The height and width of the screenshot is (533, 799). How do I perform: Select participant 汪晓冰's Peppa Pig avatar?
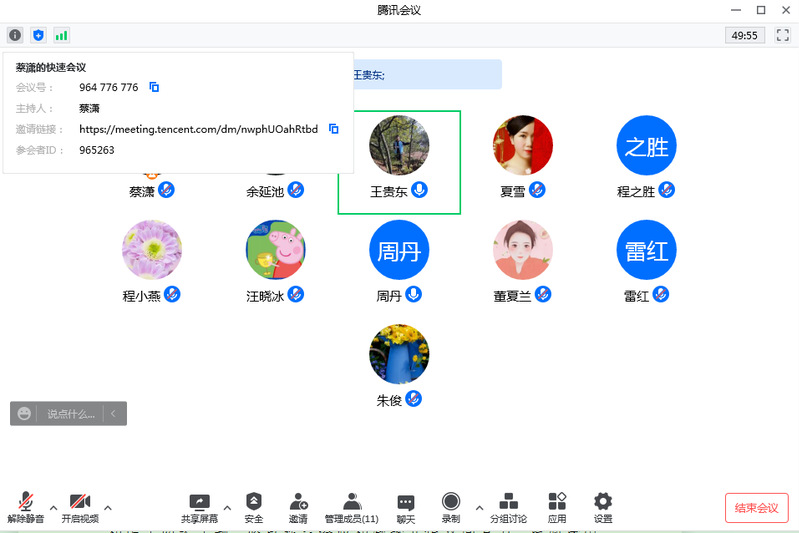[276, 250]
